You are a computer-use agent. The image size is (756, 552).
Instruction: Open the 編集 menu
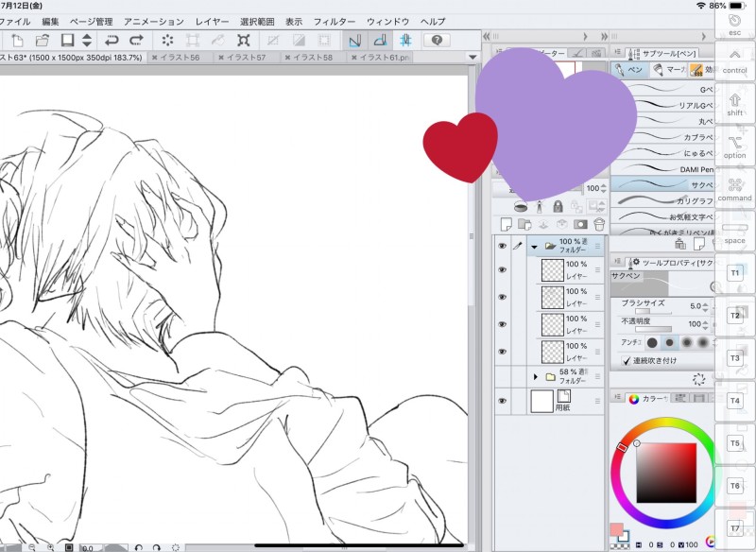tap(50, 22)
